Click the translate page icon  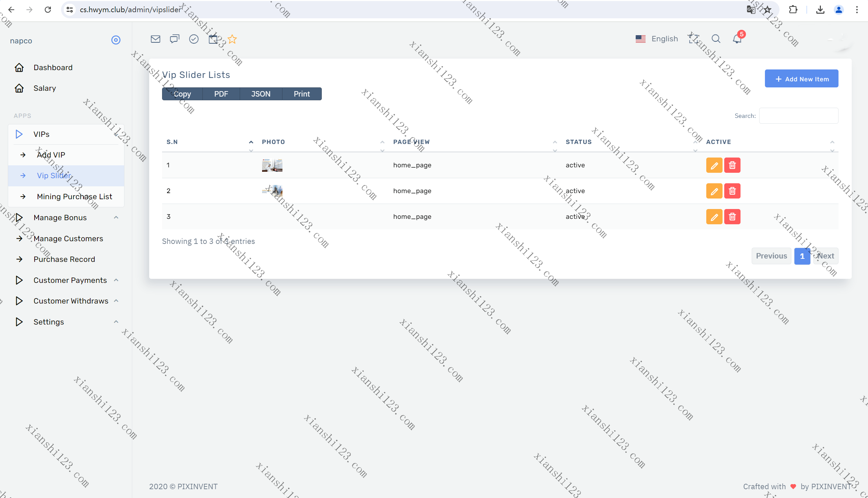click(x=751, y=9)
